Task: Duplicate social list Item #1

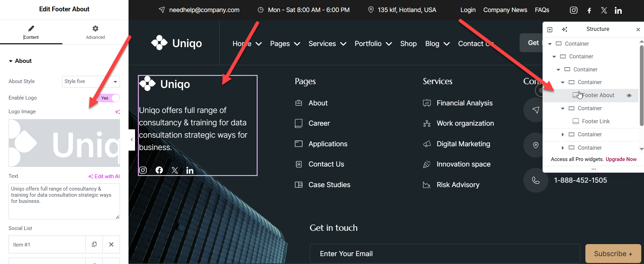Action: [94, 244]
